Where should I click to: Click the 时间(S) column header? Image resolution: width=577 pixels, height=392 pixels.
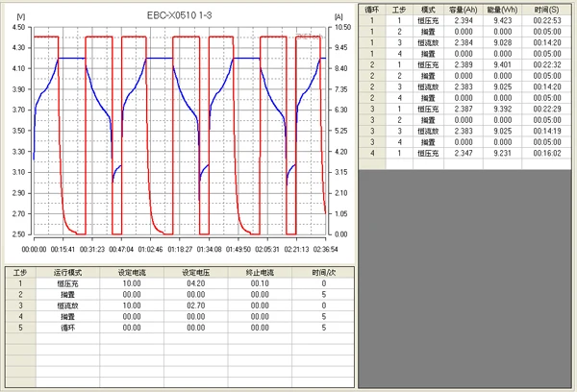click(547, 10)
